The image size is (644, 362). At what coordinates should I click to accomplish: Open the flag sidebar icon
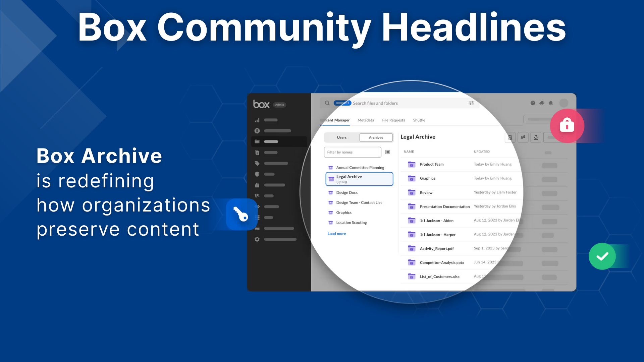257,196
